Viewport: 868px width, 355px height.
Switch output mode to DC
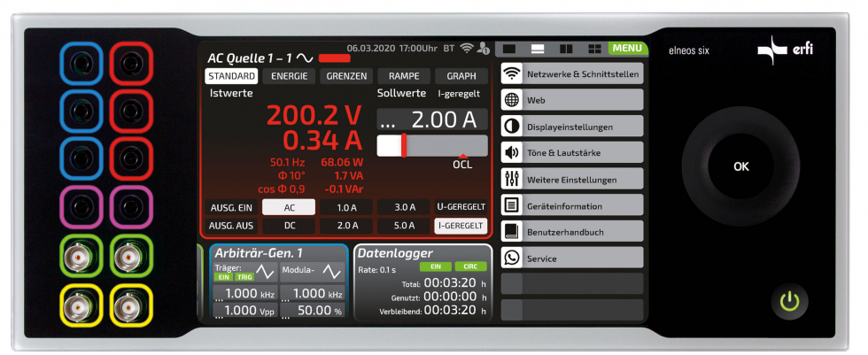pyautogui.click(x=289, y=226)
